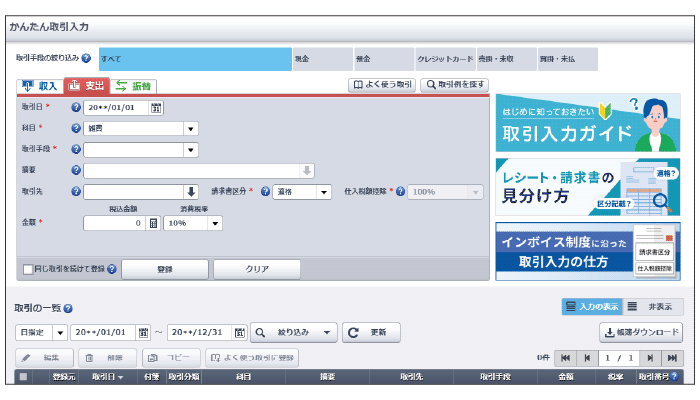Switch to 入力の表示 mode
Image resolution: width=700 pixels, height=400 pixels.
pyautogui.click(x=592, y=307)
